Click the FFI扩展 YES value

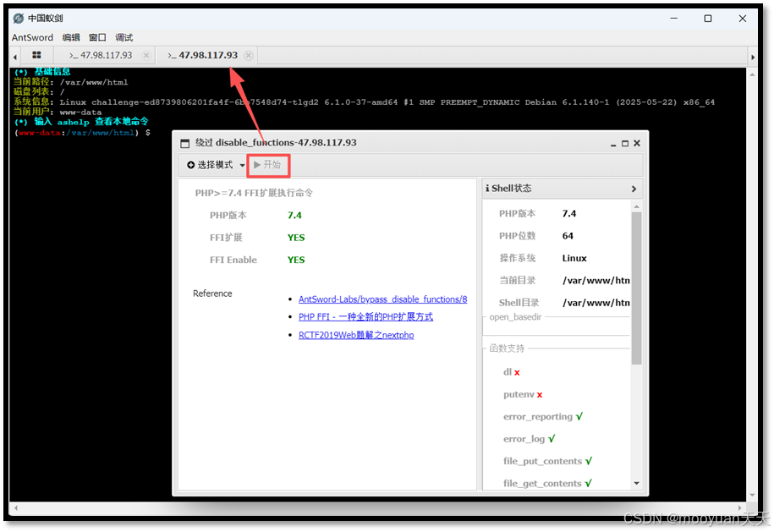(296, 238)
